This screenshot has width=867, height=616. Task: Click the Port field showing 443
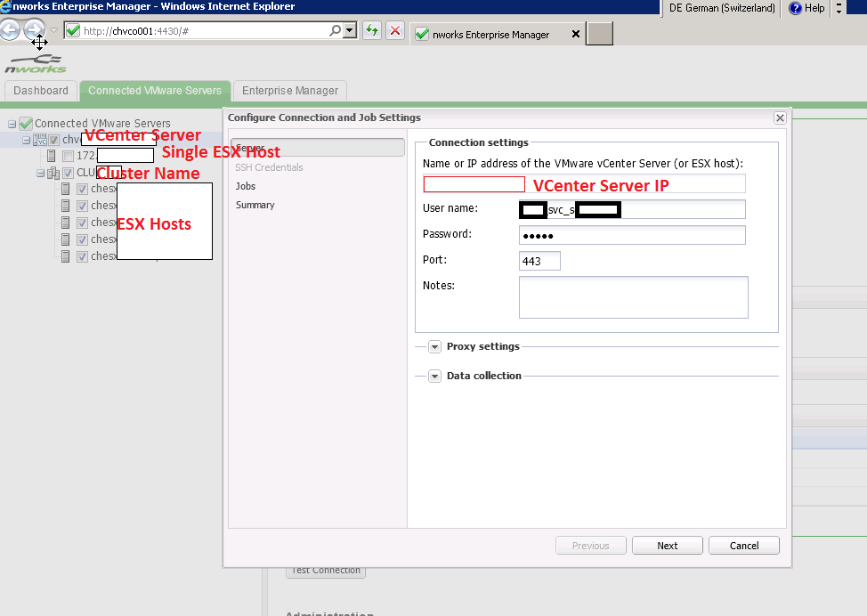coord(539,261)
